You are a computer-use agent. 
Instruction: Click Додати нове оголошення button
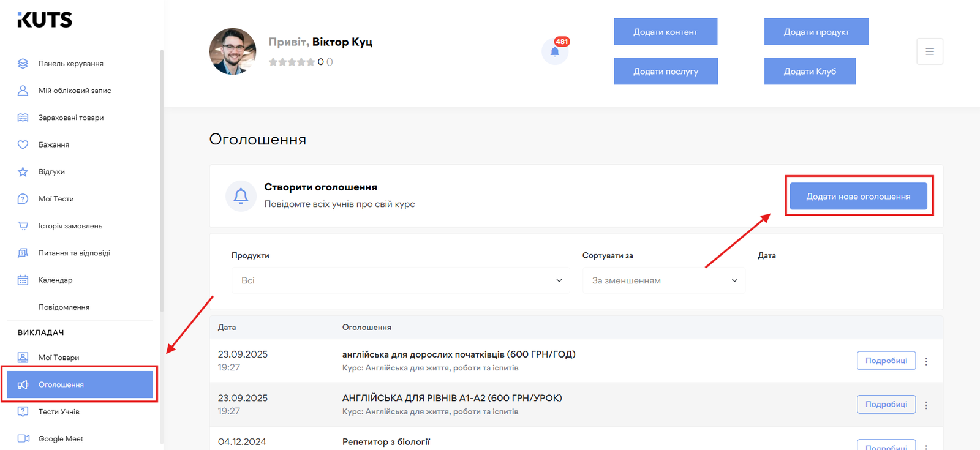858,197
